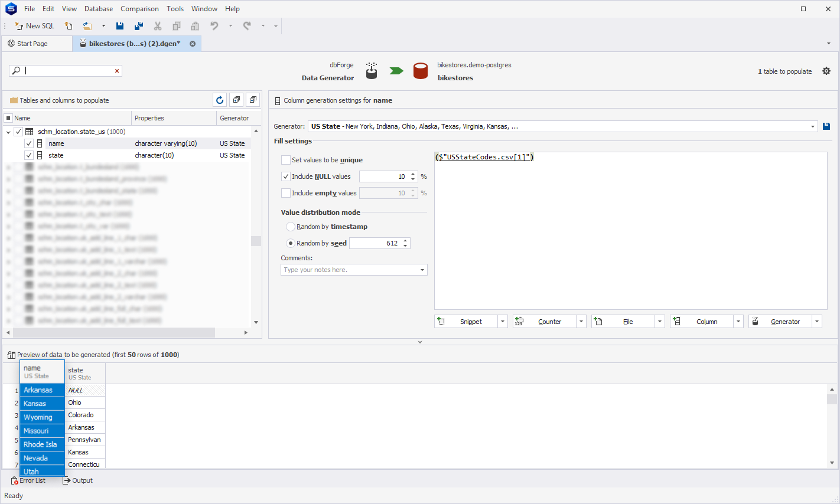Click the File button below the expression editor
Viewport: 840px width, 504px height.
coord(624,322)
